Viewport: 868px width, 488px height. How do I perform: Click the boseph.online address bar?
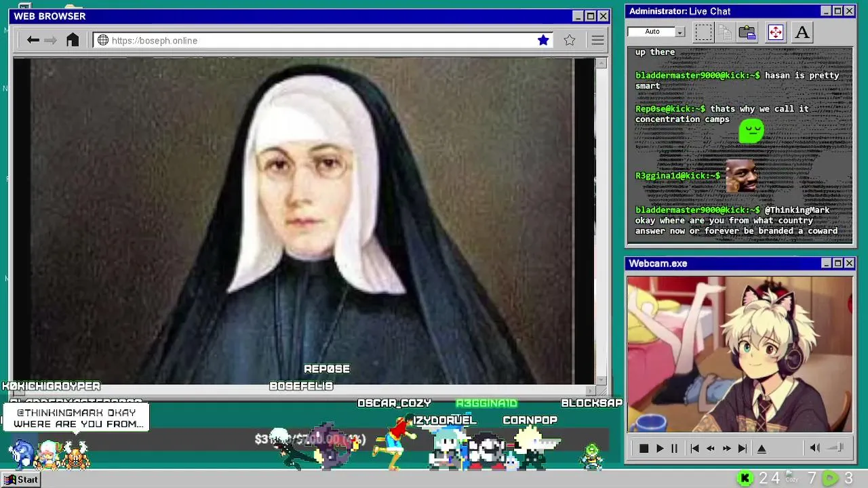tap(323, 41)
